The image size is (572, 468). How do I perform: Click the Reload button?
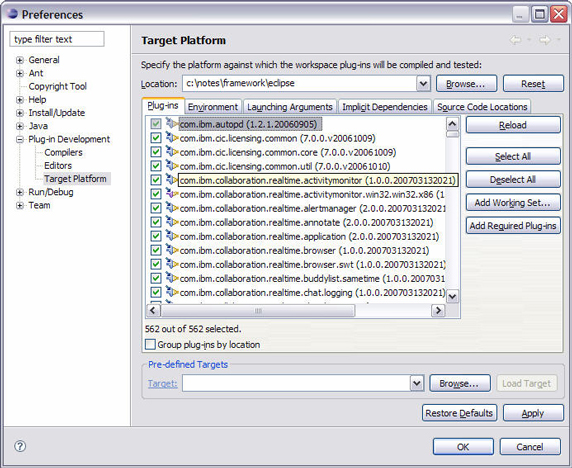point(513,125)
